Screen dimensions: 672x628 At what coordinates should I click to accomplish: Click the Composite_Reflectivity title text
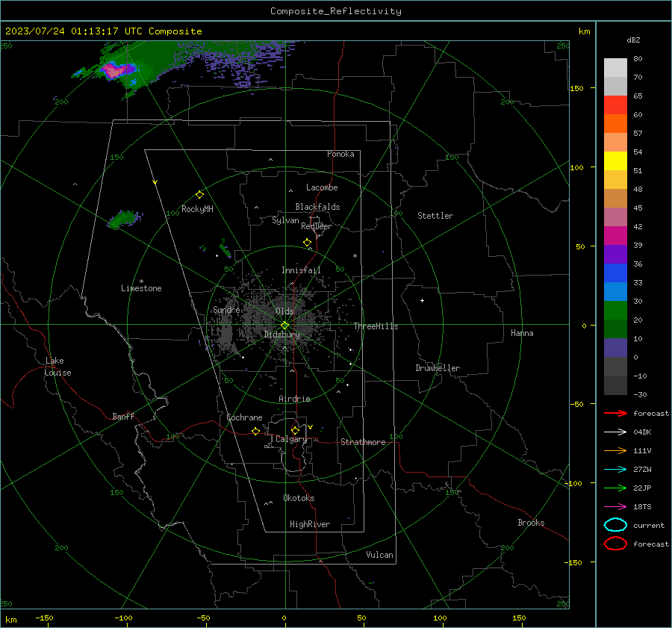click(x=335, y=11)
